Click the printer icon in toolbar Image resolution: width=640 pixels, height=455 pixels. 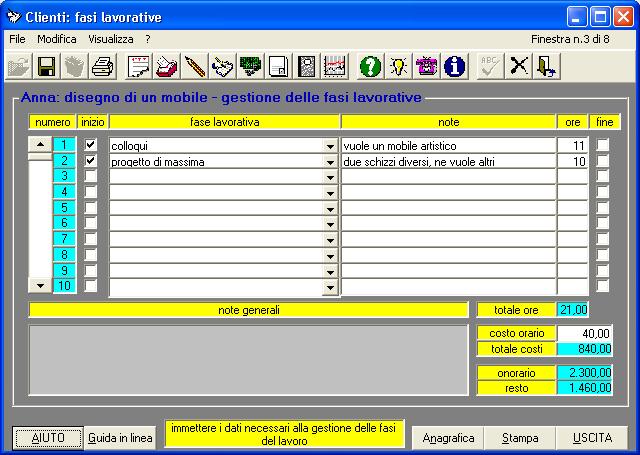pos(102,66)
